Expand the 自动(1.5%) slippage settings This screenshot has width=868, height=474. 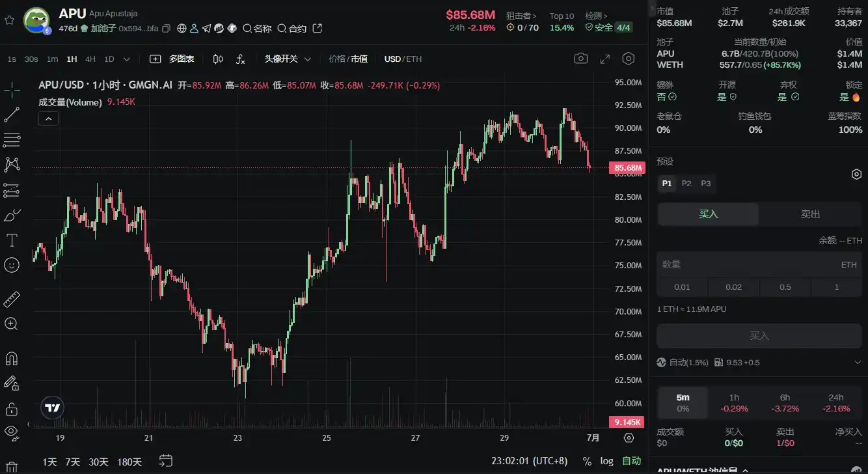857,362
